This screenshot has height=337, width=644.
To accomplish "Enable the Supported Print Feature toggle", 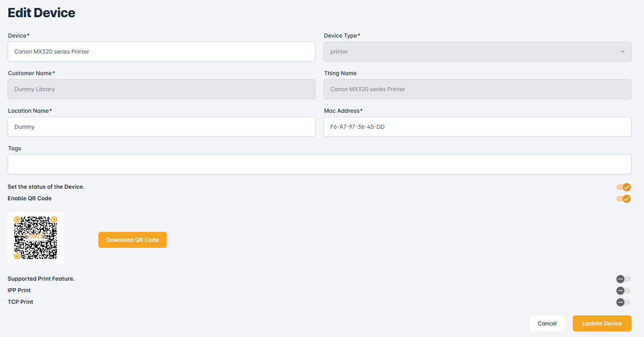I will [623, 279].
